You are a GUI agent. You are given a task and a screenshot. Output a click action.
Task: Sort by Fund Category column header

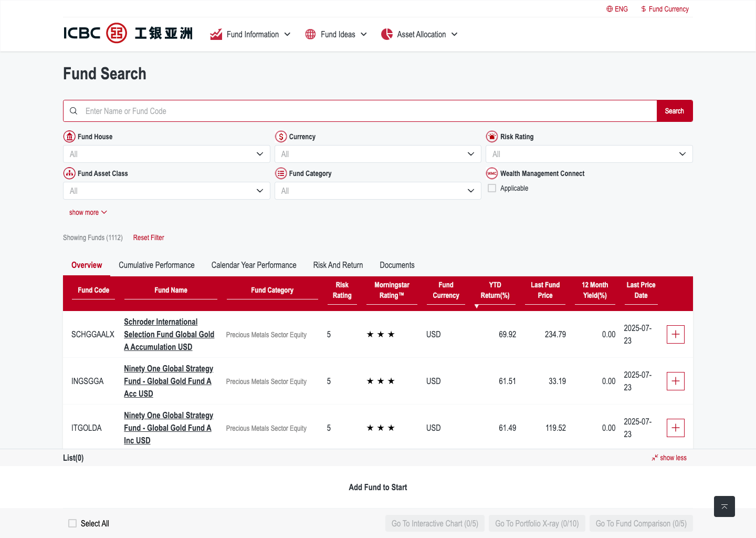tap(272, 290)
